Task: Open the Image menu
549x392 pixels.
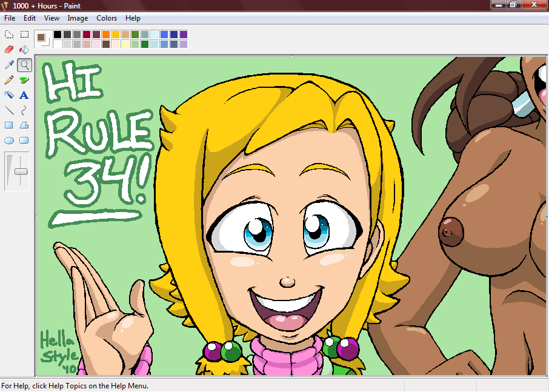Action: tap(78, 18)
